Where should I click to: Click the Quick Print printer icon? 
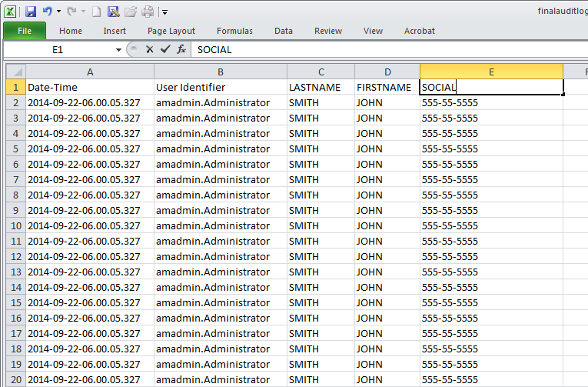pos(148,12)
